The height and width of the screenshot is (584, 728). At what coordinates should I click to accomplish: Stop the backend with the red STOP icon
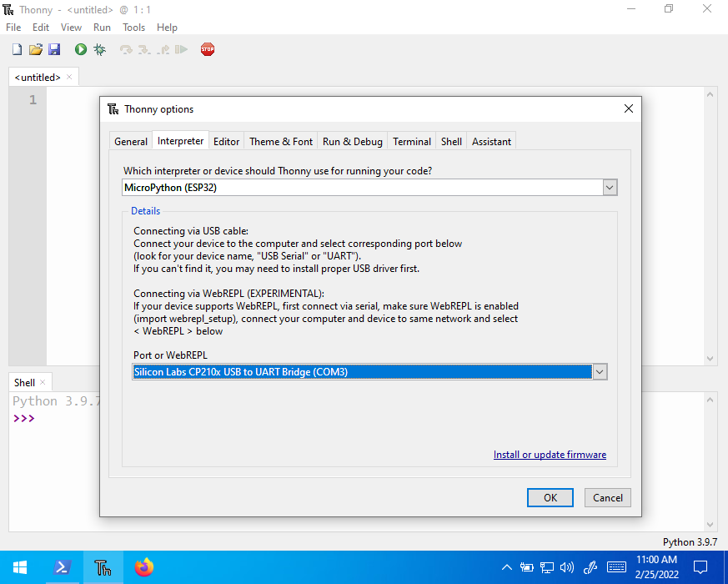[208, 49]
